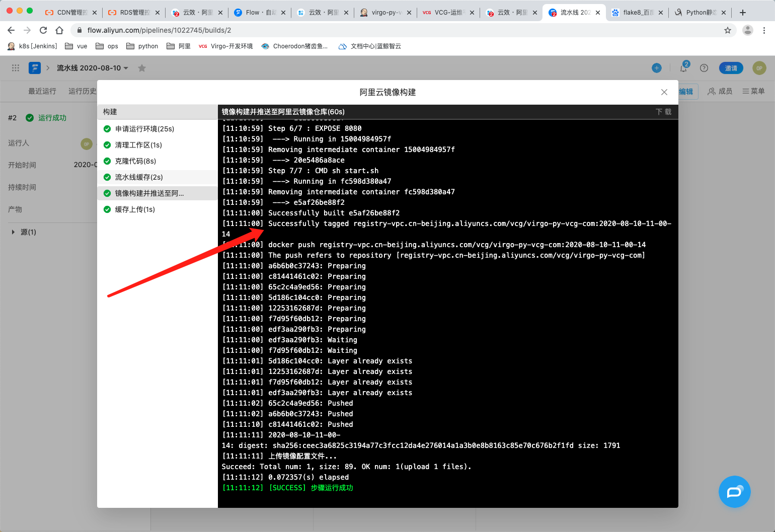Select the 流水线缓存(2s) build step
The image size is (775, 532).
point(158,177)
